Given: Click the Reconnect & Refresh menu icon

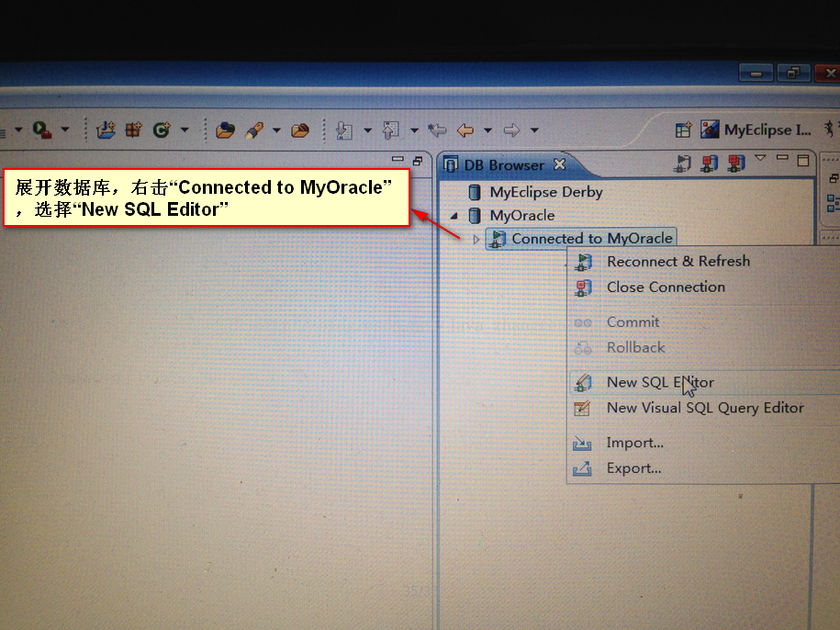Looking at the screenshot, I should coord(583,262).
